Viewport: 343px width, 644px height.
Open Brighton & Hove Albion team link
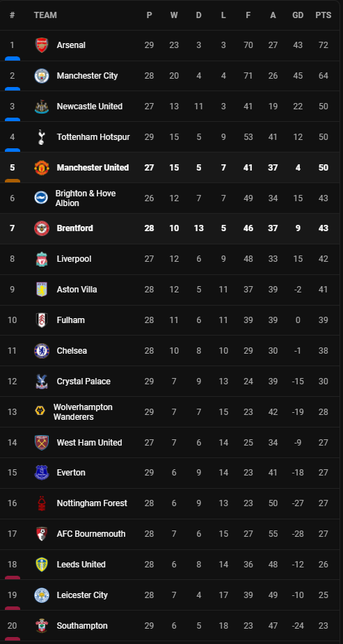click(86, 198)
